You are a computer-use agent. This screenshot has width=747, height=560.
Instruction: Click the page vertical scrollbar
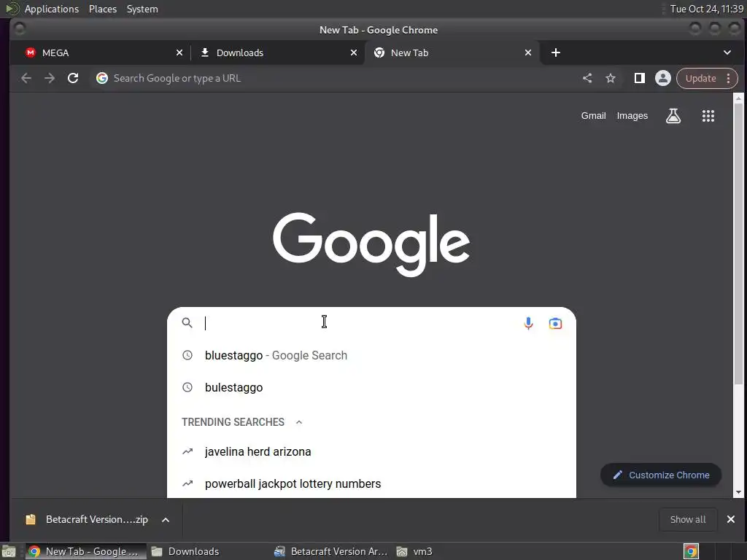(738, 244)
